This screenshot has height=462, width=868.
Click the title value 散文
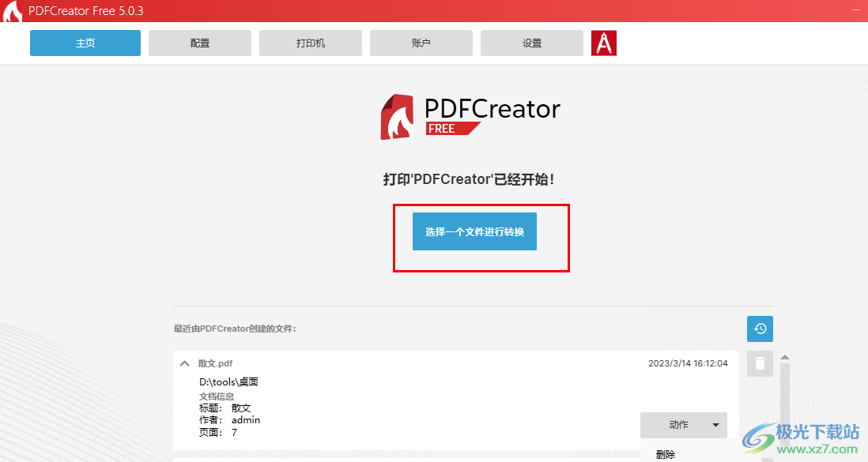241,408
